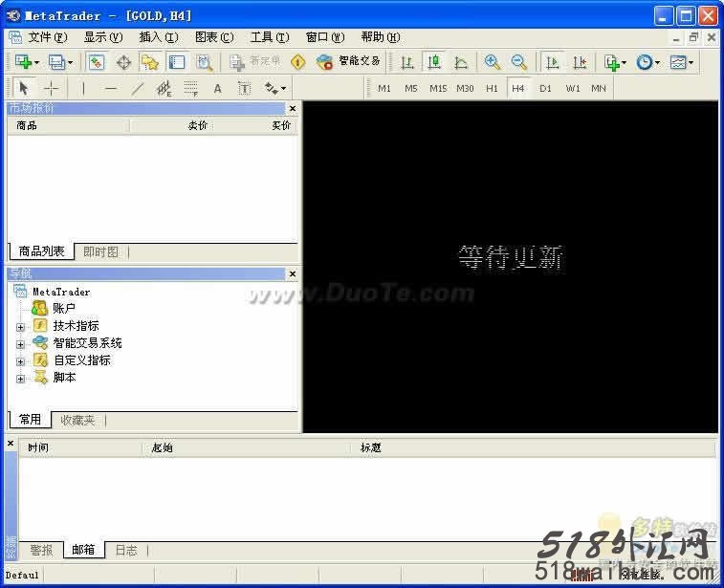Open the 显示(V) menu
Image resolution: width=724 pixels, height=588 pixels.
[103, 37]
